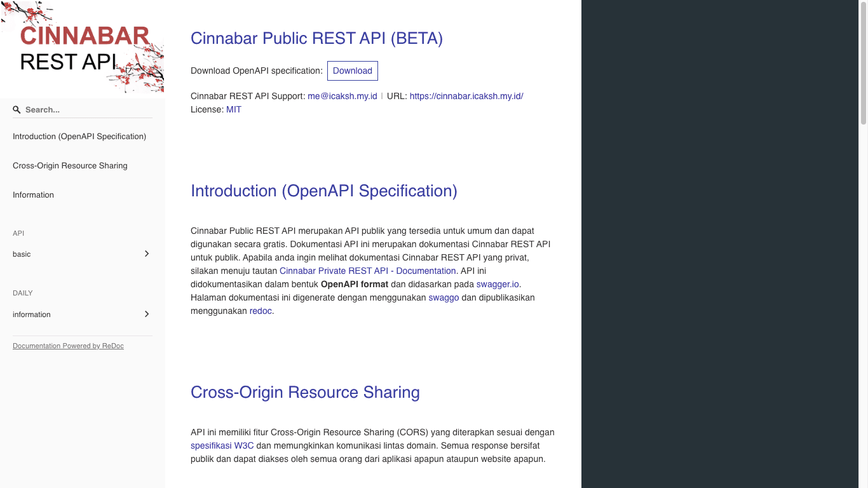
Task: Click the Cross-Origin Resource Sharing section heading
Action: pyautogui.click(x=305, y=392)
